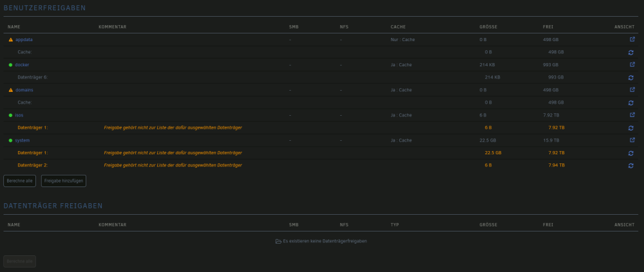Click the warning message in the Datenträger 2 row
The width and height of the screenshot is (644, 272).
click(x=173, y=165)
